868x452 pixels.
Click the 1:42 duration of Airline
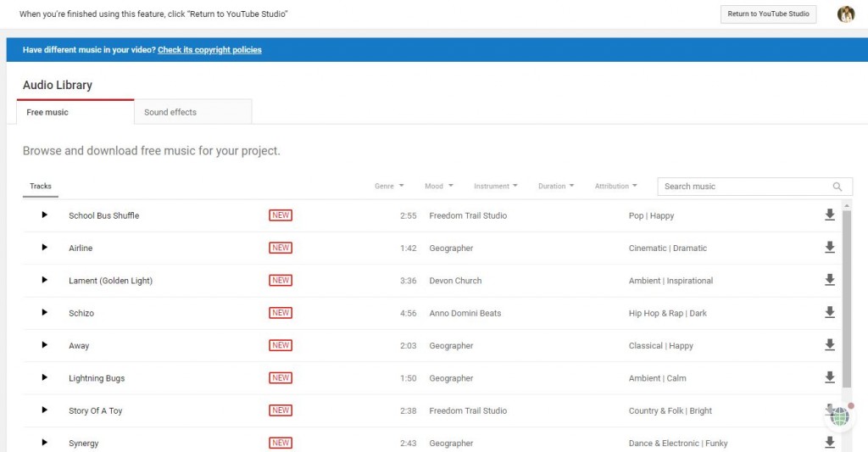coord(408,248)
